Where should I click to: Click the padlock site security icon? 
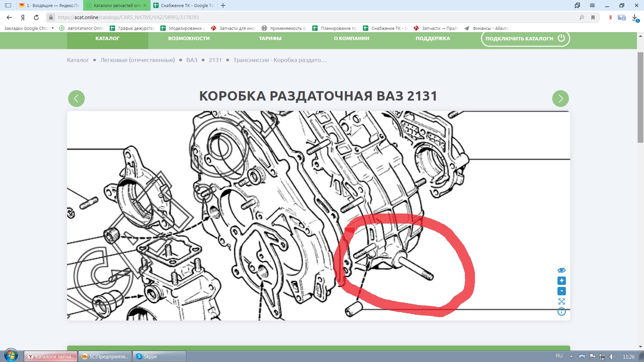[x=51, y=17]
